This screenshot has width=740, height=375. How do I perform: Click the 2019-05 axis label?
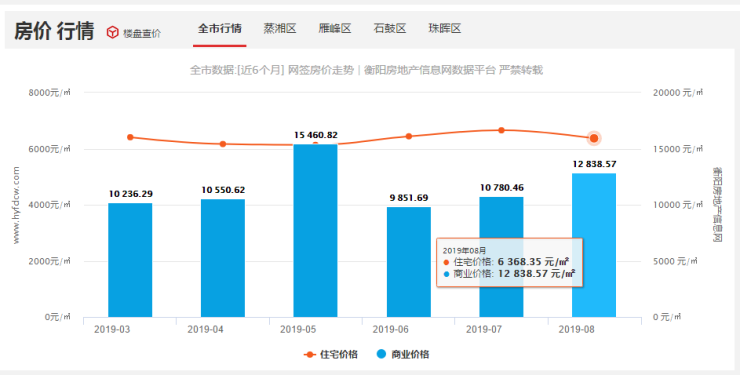click(298, 329)
